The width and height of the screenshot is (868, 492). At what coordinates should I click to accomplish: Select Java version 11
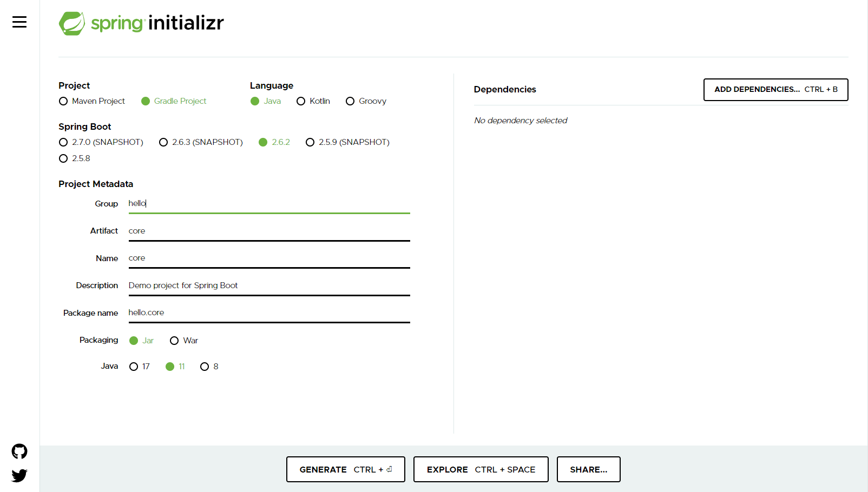(175, 367)
